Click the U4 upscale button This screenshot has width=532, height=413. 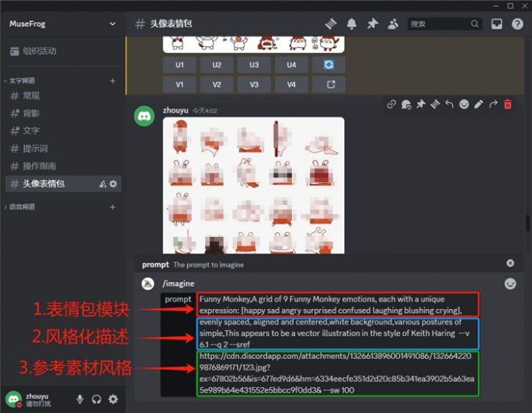point(292,65)
